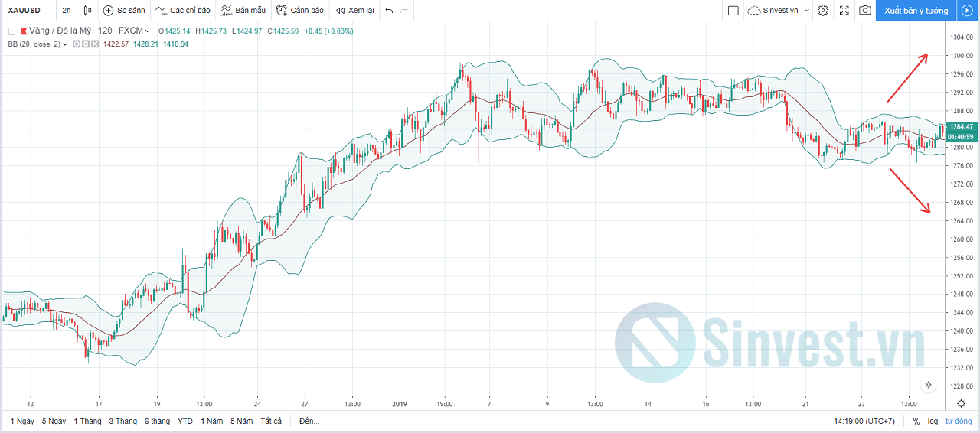Select the 1 Tháng time range
The image size is (980, 433).
click(x=87, y=422)
